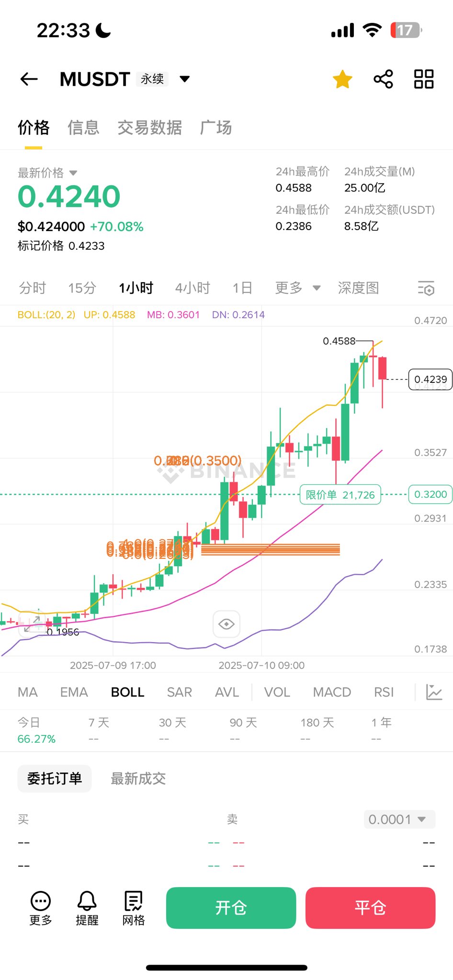Tap the +70.08% change percentage
Screen dimensions: 453x980
pyautogui.click(x=117, y=226)
